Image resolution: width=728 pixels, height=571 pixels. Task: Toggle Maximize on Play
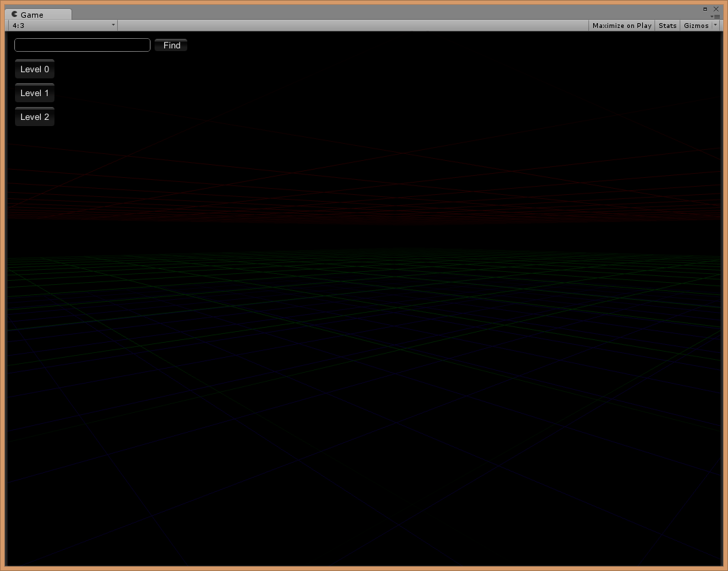[621, 25]
